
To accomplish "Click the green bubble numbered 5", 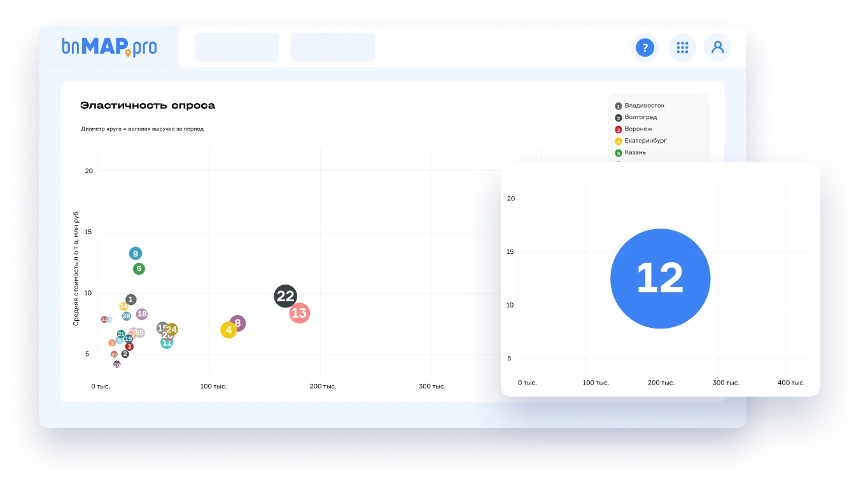I will click(139, 269).
